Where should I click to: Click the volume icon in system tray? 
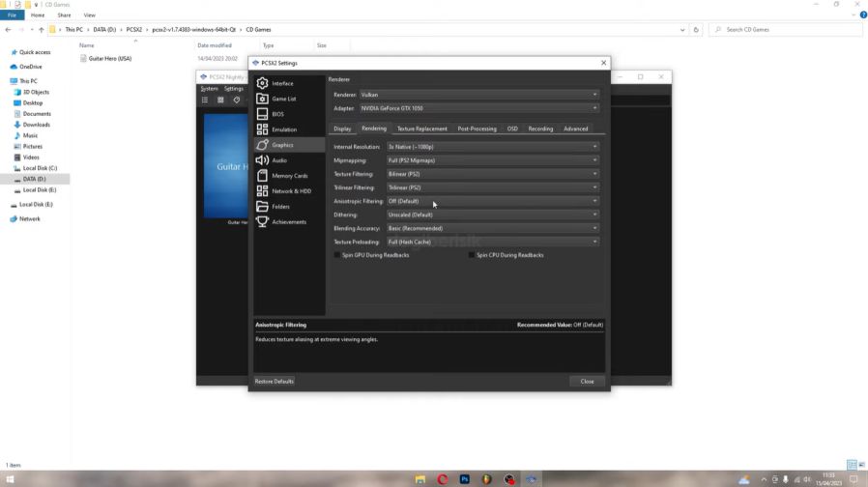(807, 479)
